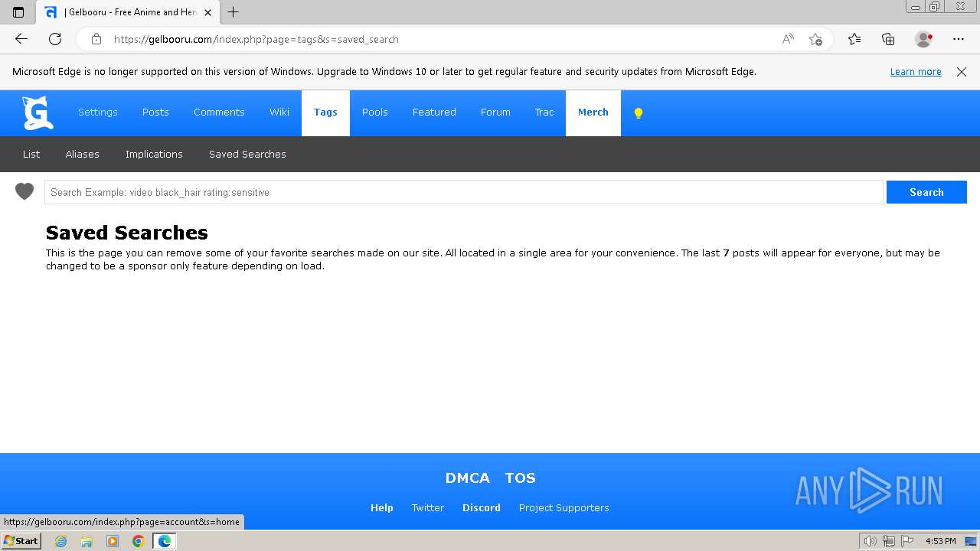Click the taskbar clock showing 4:53 PM

[x=941, y=541]
